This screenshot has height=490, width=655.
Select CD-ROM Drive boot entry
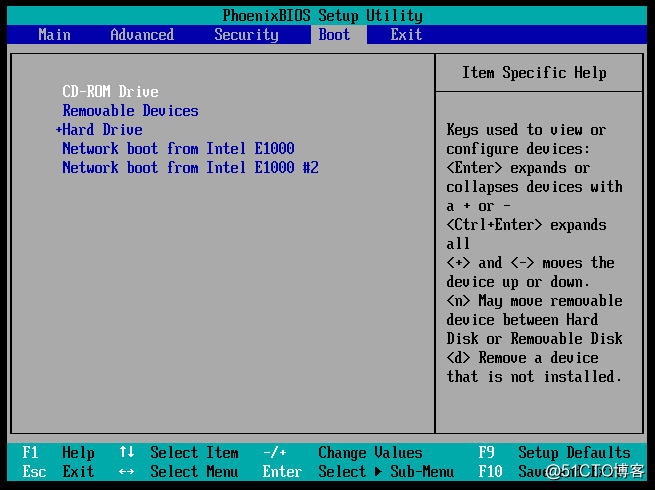pos(110,91)
